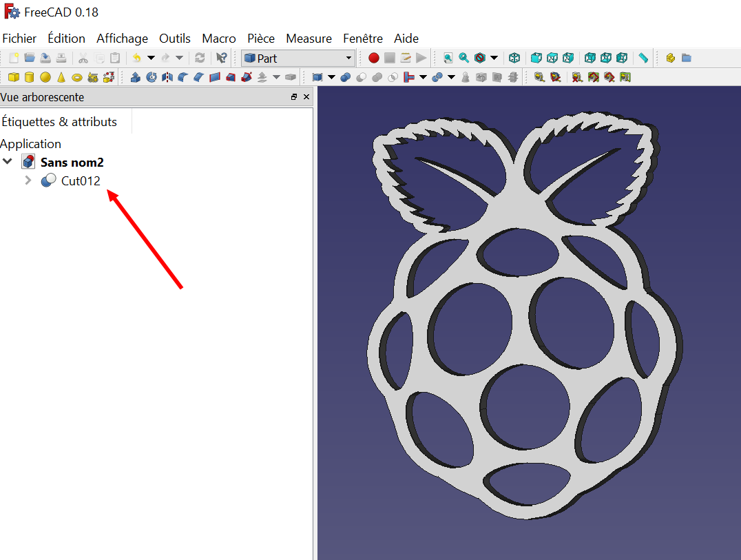Click the Measure distance ruler icon

[x=643, y=58]
